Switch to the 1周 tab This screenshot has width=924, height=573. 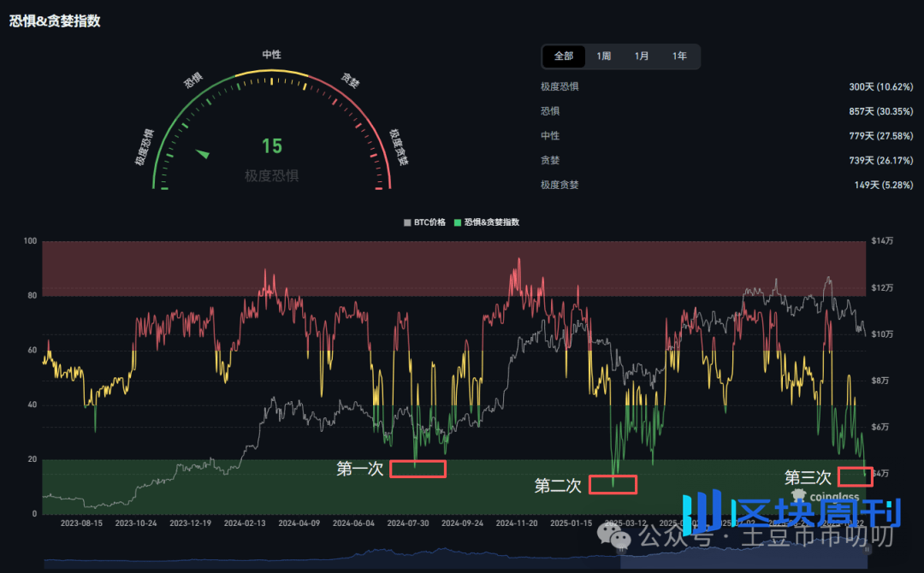pyautogui.click(x=603, y=56)
